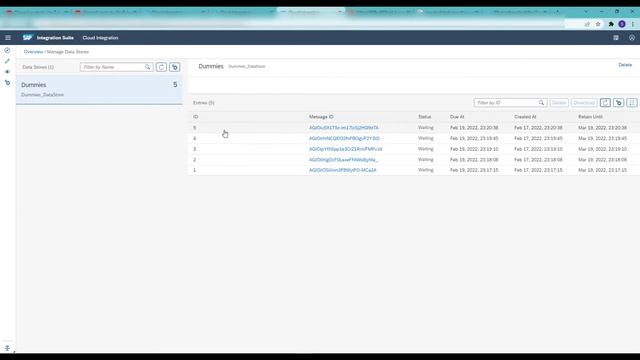640x360 pixels.
Task: Switch to the active browser tab
Action: click(x=311, y=12)
